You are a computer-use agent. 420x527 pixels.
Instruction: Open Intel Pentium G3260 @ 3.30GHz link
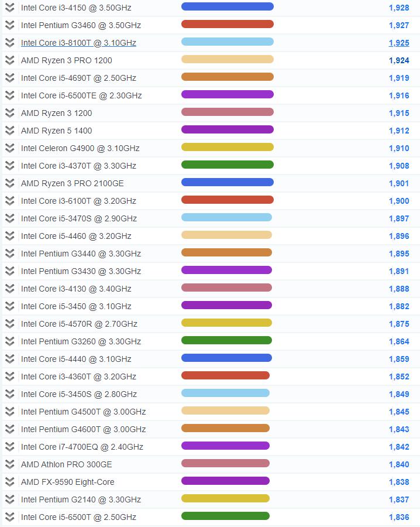coord(81,341)
